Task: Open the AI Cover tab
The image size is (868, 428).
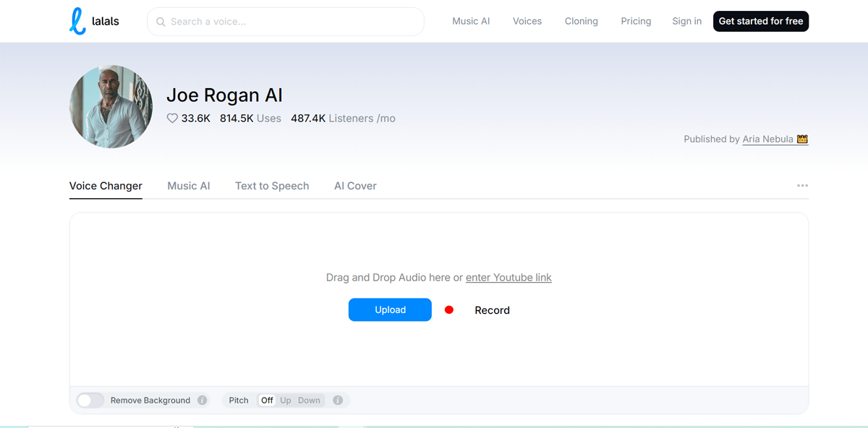Action: [x=355, y=186]
